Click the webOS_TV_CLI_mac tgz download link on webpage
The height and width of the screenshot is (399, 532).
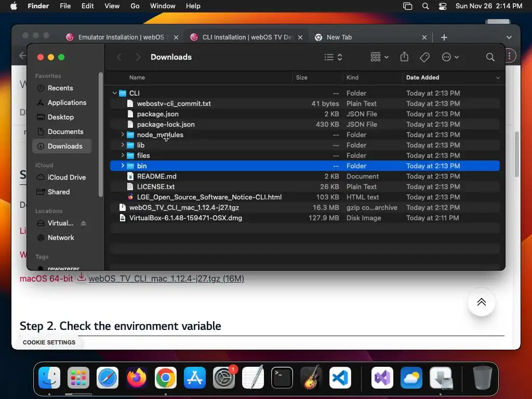tap(166, 278)
